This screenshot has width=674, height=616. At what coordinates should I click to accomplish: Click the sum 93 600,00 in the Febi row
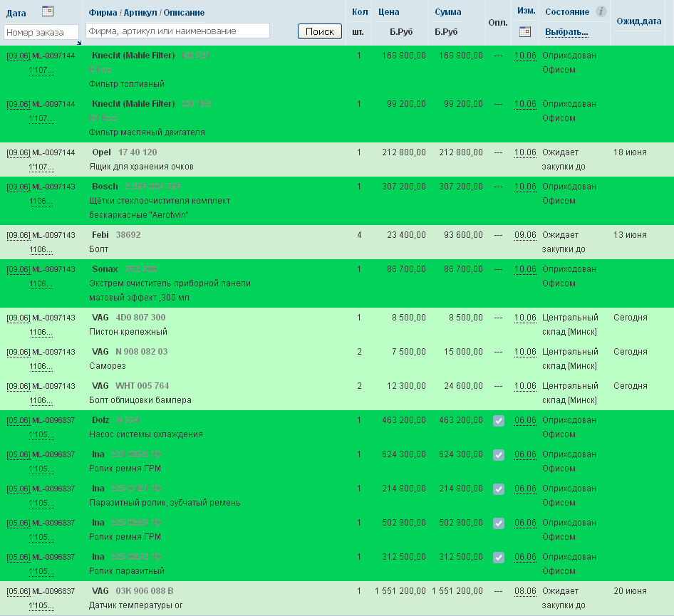pyautogui.click(x=463, y=235)
